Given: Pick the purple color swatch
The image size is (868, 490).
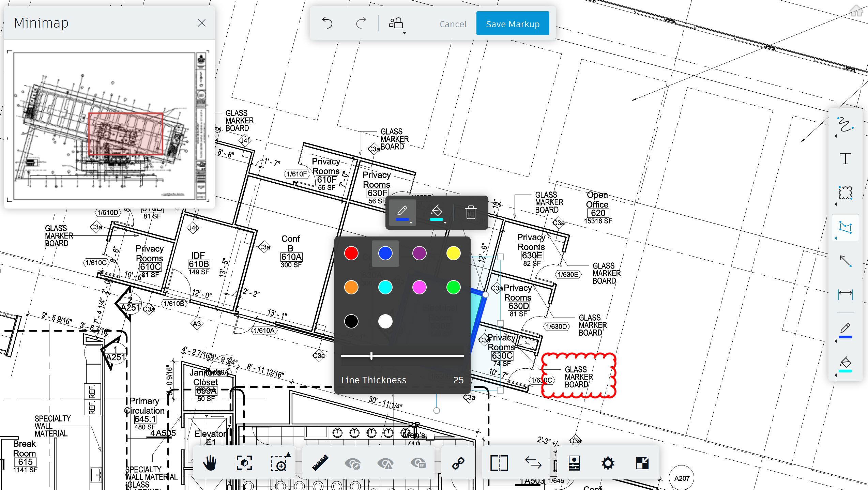Looking at the screenshot, I should (x=420, y=253).
